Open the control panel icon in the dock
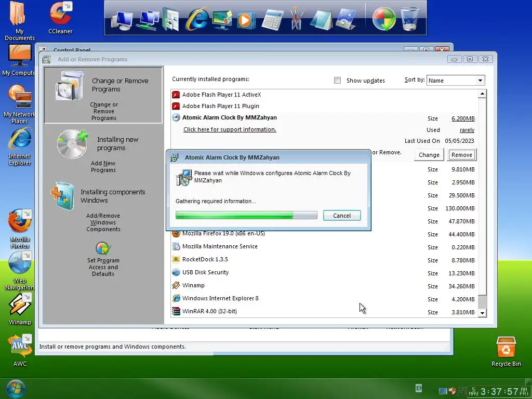Image resolution: width=532 pixels, height=399 pixels. 345,19
